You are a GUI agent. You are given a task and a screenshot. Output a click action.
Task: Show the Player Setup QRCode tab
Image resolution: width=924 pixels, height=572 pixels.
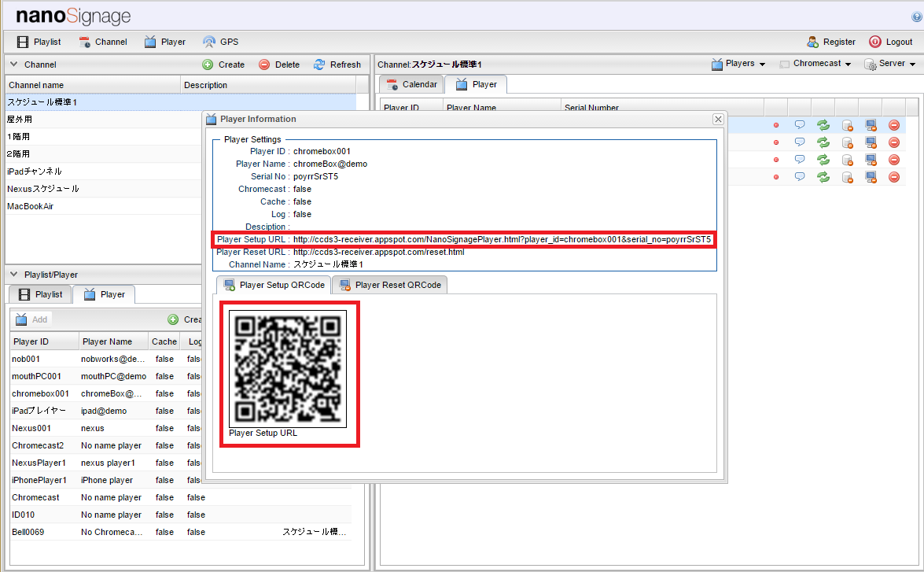pyautogui.click(x=274, y=285)
